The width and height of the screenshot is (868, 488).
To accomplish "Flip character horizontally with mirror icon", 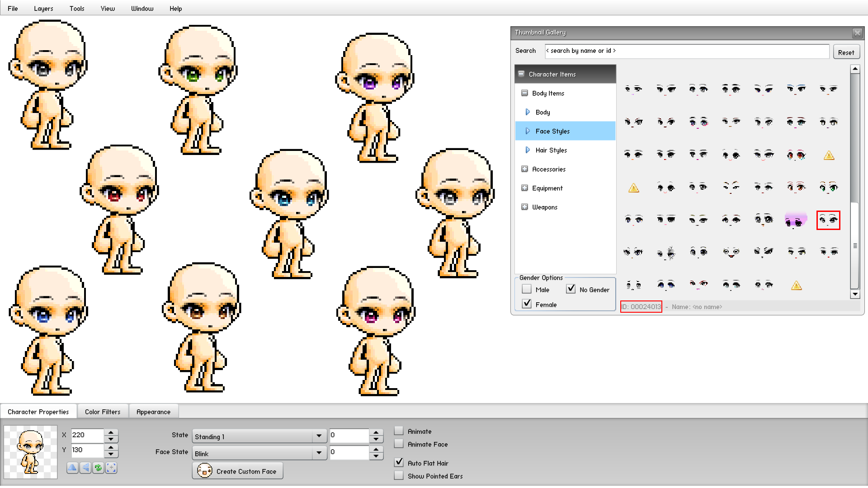I will [x=72, y=468].
